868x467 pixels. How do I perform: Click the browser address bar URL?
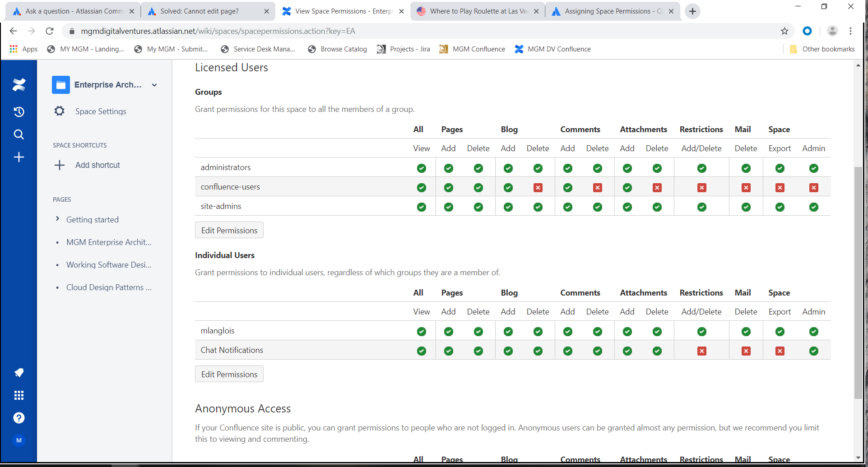(x=218, y=31)
